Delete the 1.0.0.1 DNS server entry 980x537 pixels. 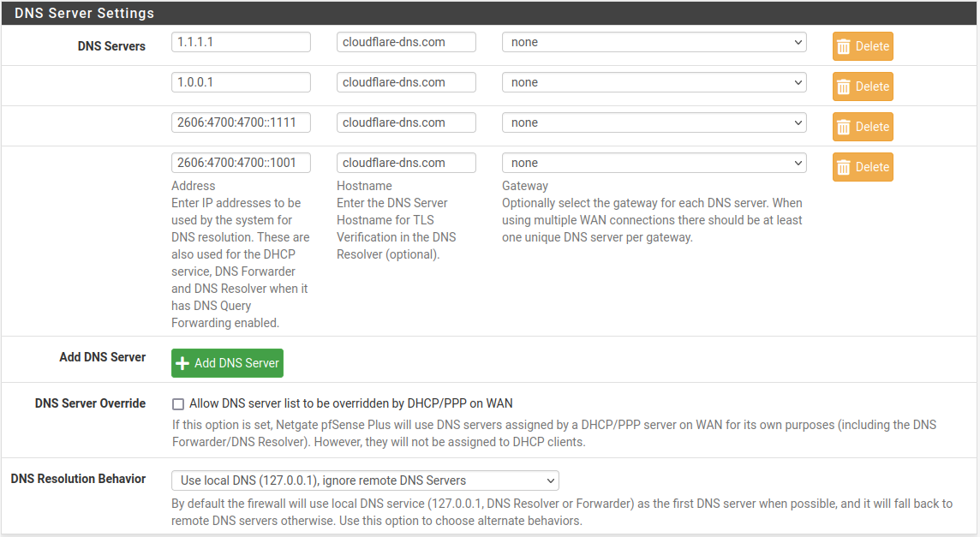862,87
